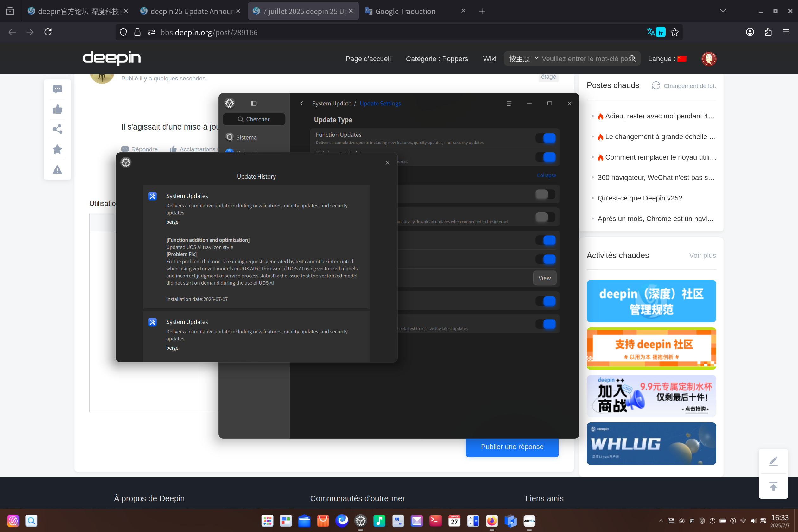Screen dimensions: 798x532
Task: Open the 按主题 search type dropdown
Action: click(x=523, y=59)
